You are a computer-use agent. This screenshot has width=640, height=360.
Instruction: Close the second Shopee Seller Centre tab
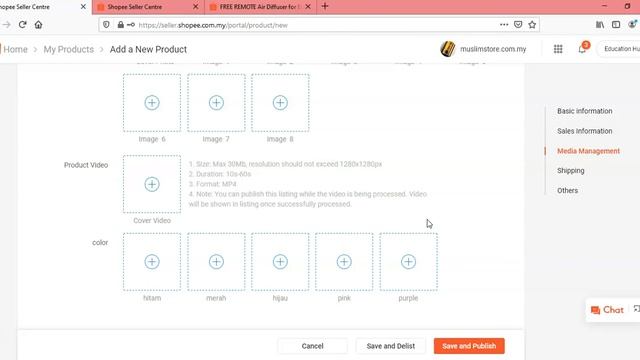196,7
